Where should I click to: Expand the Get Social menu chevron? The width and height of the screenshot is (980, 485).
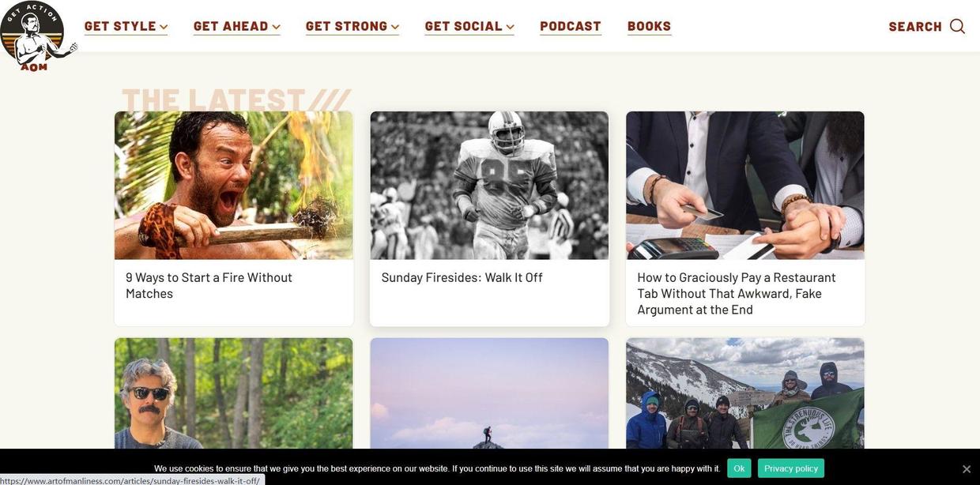click(x=511, y=27)
